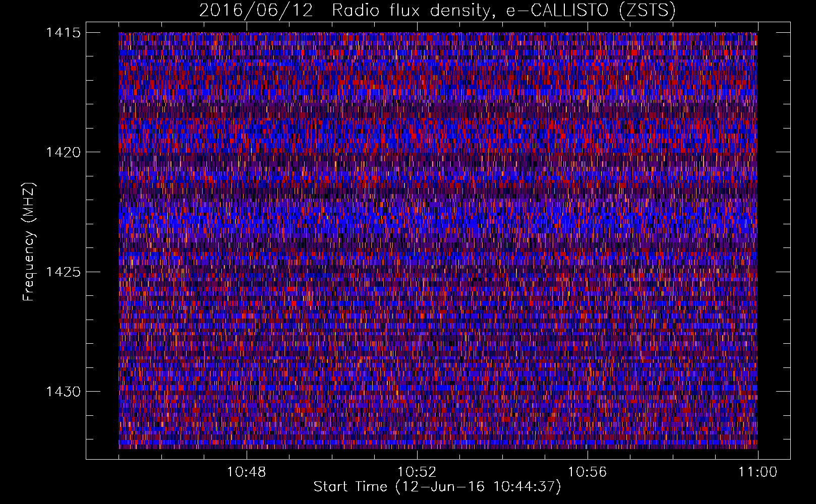816x504 pixels.
Task: Click the plot title "Radio flux density, e-CALLISTO (ZSTS)"
Action: click(x=504, y=10)
